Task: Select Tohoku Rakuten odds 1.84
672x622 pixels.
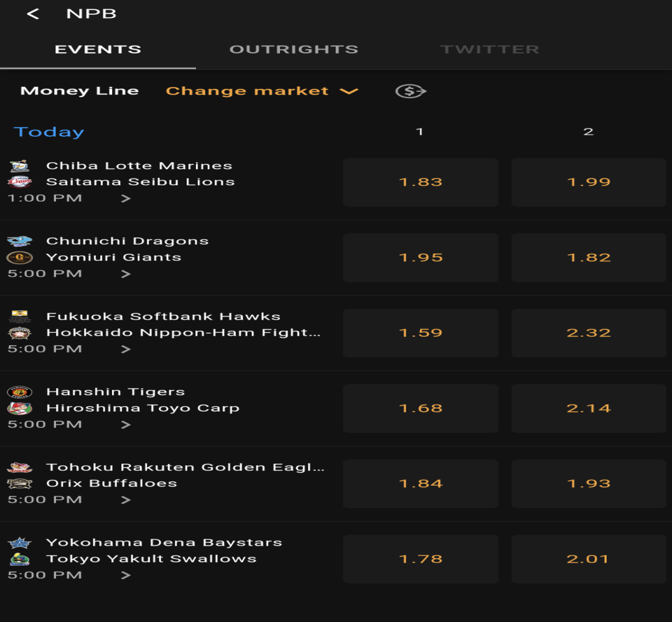Action: (x=421, y=484)
